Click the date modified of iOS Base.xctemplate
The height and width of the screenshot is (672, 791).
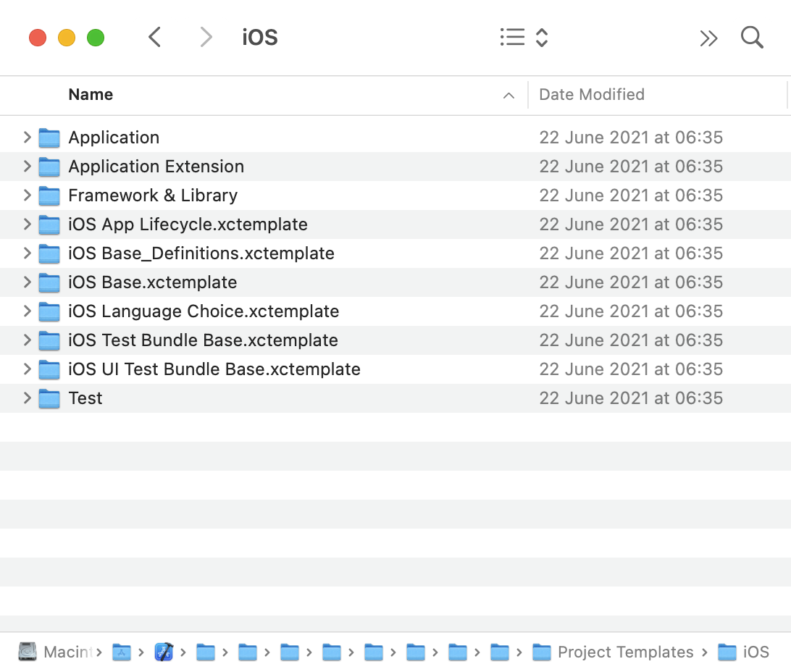tap(631, 282)
